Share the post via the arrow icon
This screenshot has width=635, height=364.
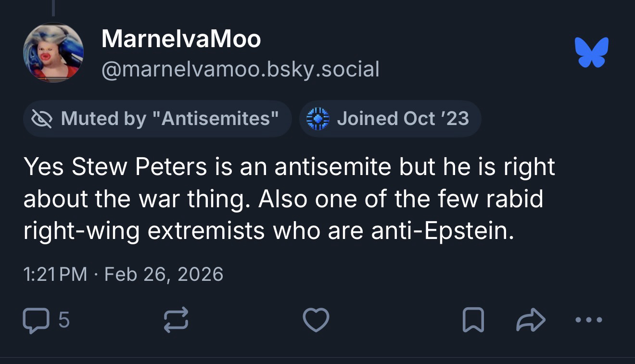pyautogui.click(x=531, y=320)
